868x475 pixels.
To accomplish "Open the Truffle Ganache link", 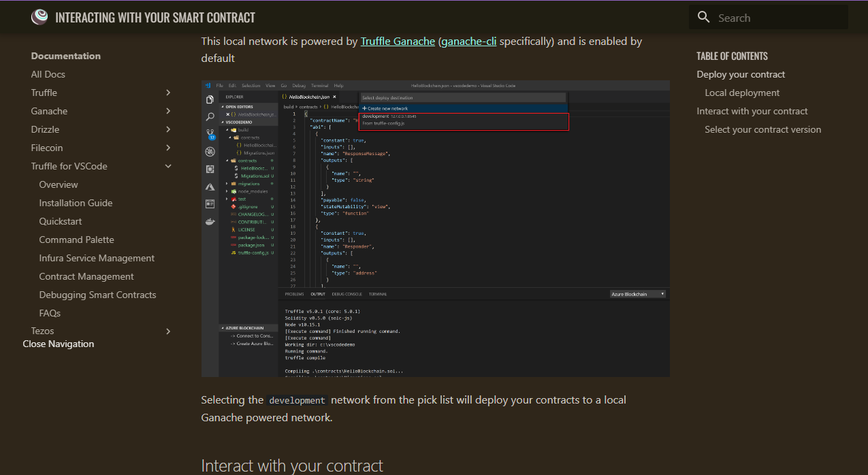I will [x=398, y=41].
